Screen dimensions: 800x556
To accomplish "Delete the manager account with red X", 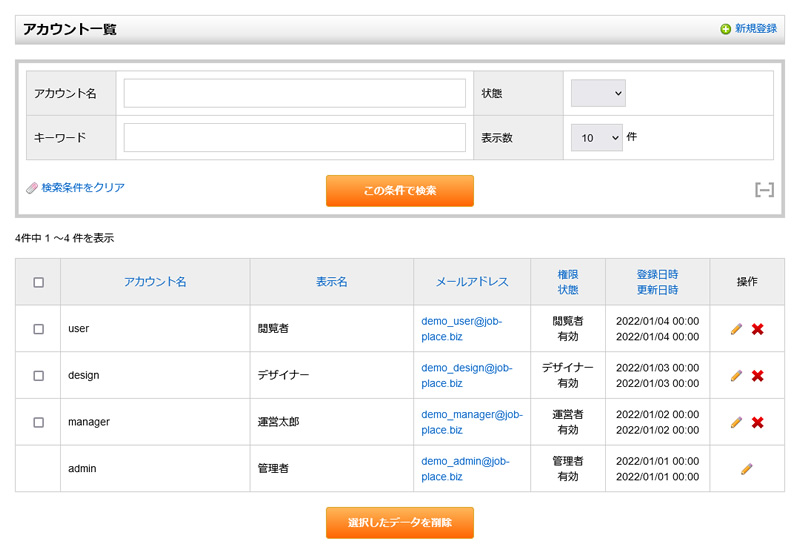I will pyautogui.click(x=758, y=422).
